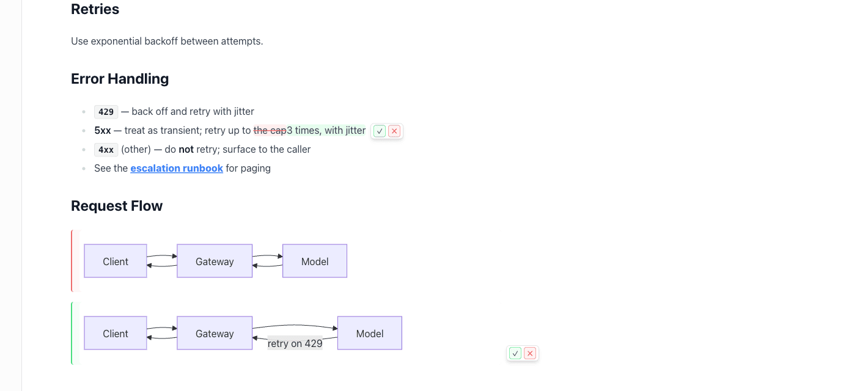Image resolution: width=868 pixels, height=391 pixels.
Task: Click Client node in added diagram
Action: 116,333
